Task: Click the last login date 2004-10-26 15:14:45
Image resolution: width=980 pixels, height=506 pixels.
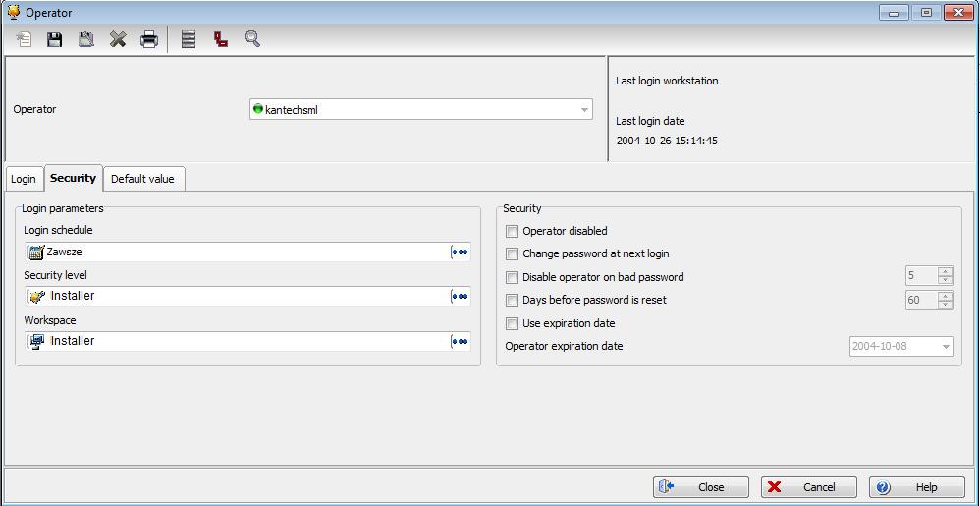Action: point(667,141)
